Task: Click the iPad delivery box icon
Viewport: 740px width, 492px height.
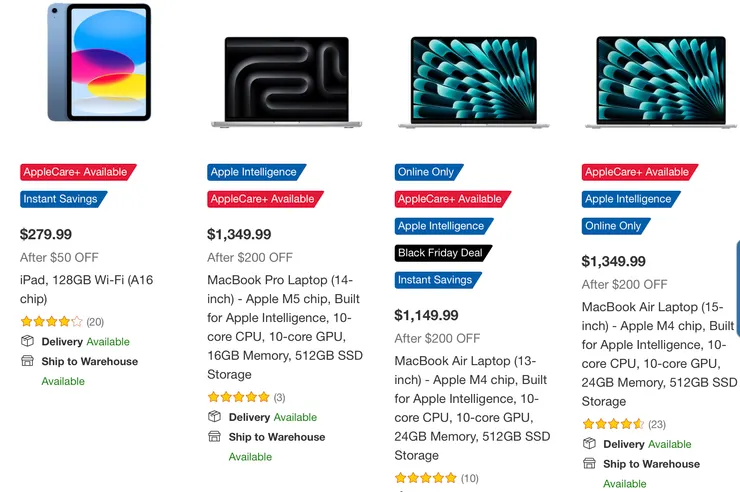Action: coord(28,342)
